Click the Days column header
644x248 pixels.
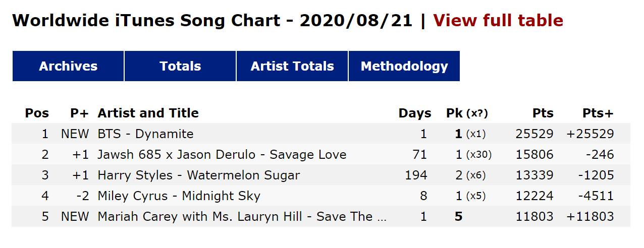(415, 113)
